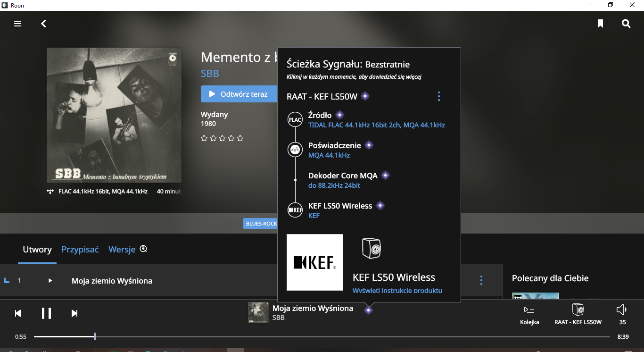Click the Dekoder Core MQA label
The image size is (644, 352).
tap(343, 176)
